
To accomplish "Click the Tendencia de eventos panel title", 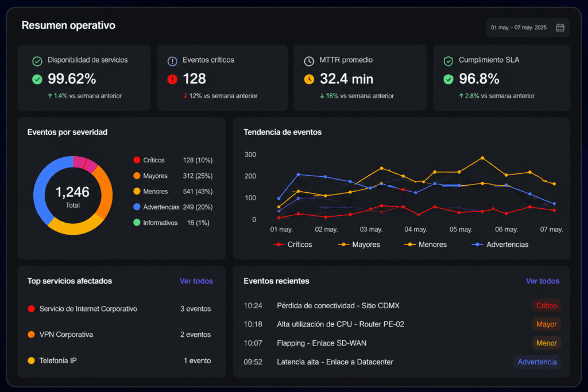I will click(283, 132).
